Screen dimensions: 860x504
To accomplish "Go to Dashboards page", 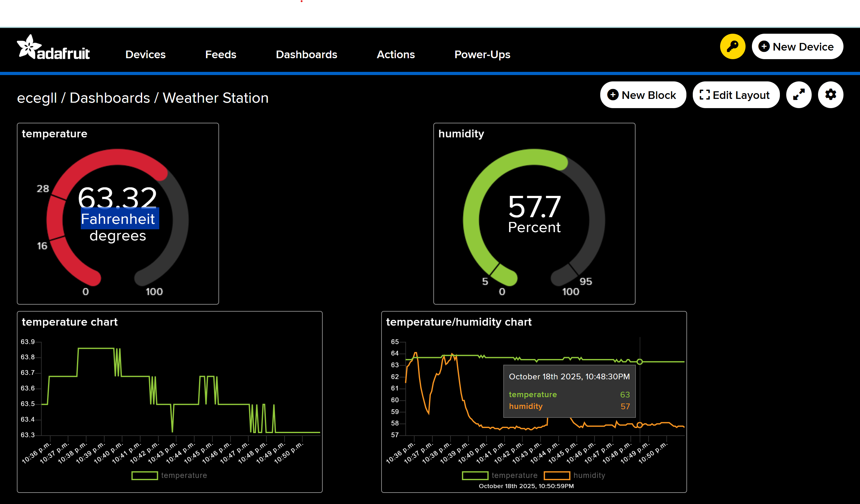I will click(306, 55).
